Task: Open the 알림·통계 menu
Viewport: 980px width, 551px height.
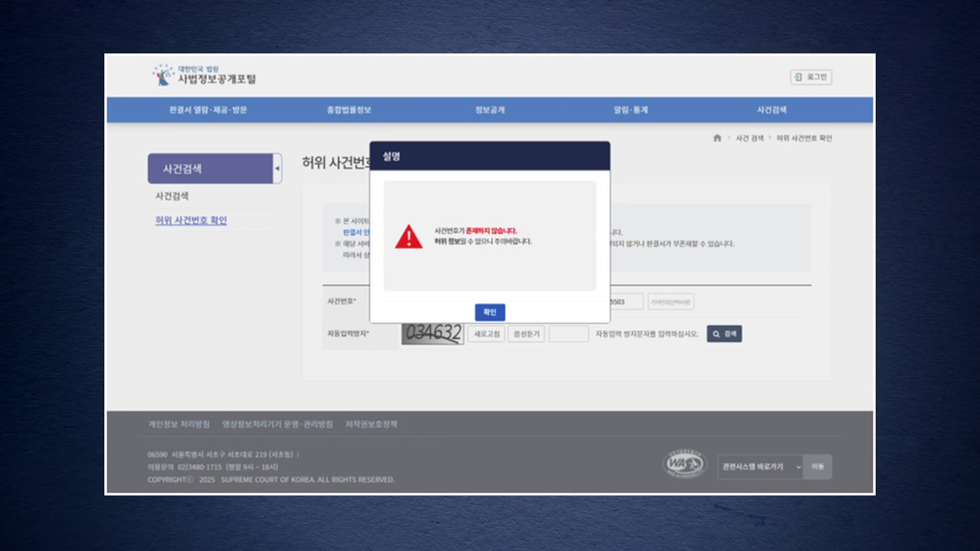Action: pyautogui.click(x=630, y=110)
